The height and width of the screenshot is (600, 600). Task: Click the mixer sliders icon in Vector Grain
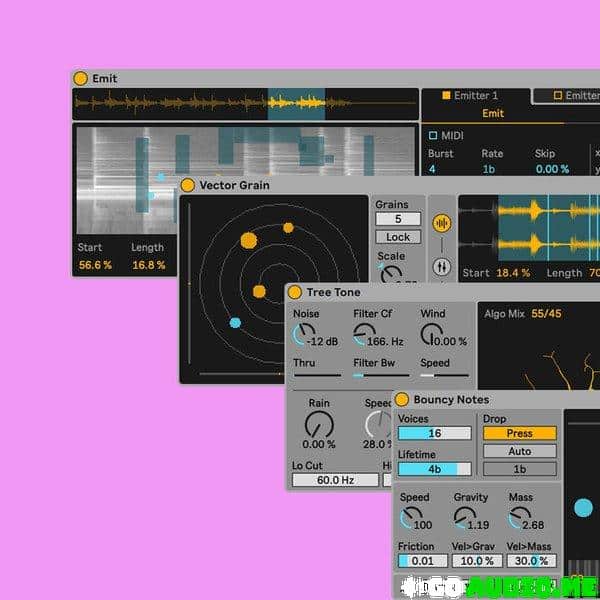(x=442, y=267)
